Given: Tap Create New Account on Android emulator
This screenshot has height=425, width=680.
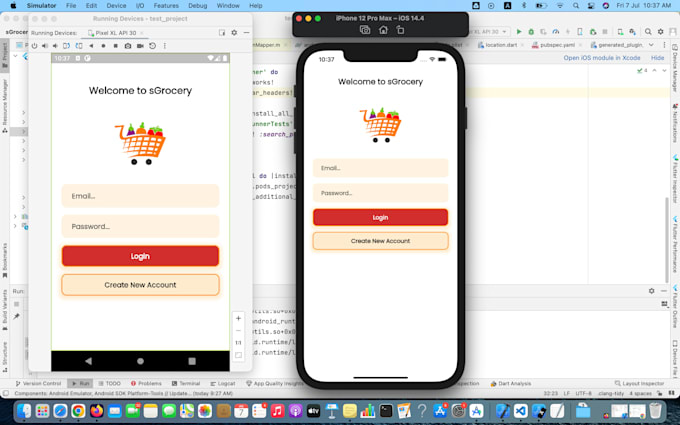Looking at the screenshot, I should (140, 285).
